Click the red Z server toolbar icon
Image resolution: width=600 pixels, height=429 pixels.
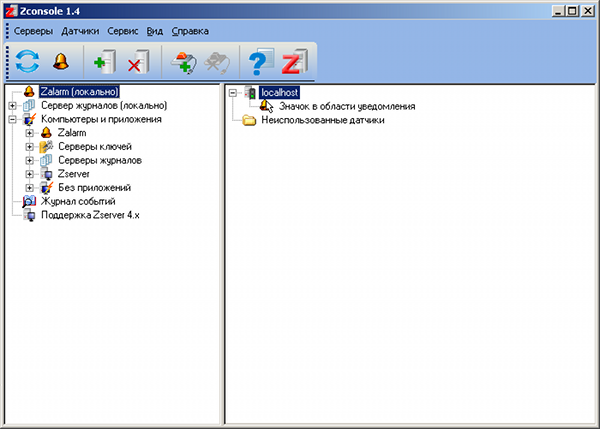[x=295, y=61]
